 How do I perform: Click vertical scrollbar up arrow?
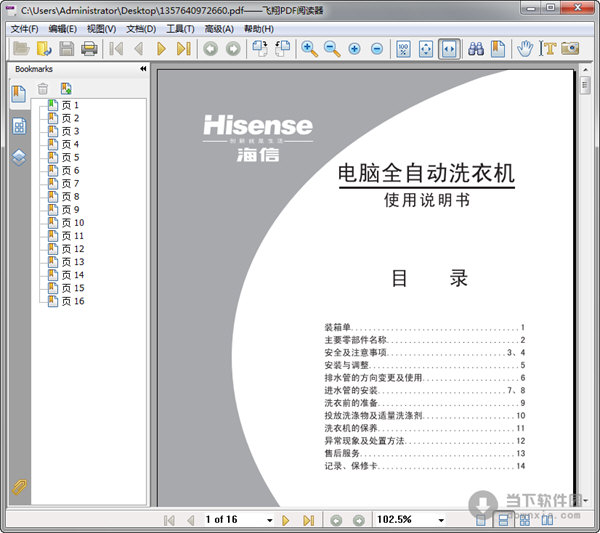tap(585, 70)
